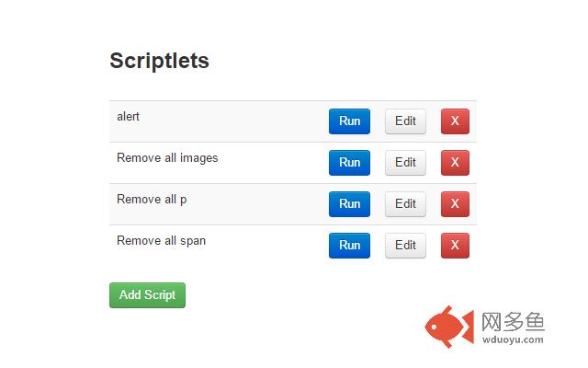Image resolution: width=588 pixels, height=368 pixels.
Task: Run the Remove all span script
Action: click(349, 246)
